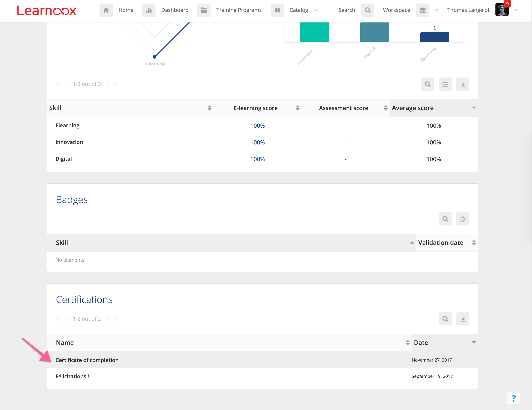The height and width of the screenshot is (410, 532).
Task: Search within Certifications list
Action: pyautogui.click(x=445, y=319)
